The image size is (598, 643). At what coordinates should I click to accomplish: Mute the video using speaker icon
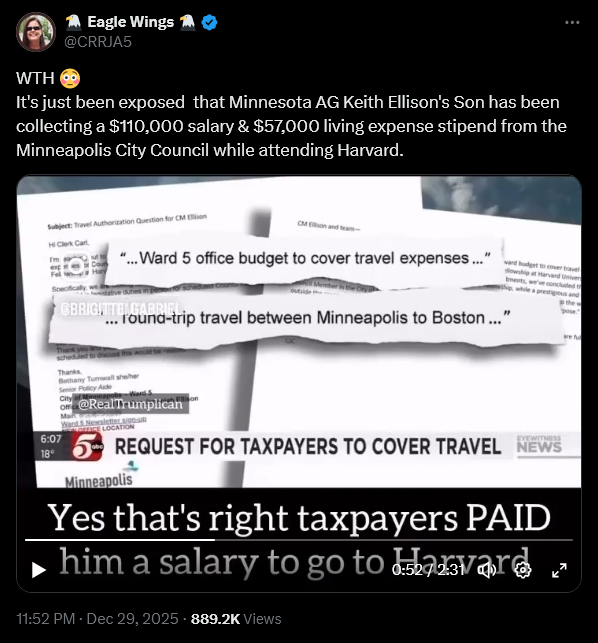pyautogui.click(x=487, y=570)
